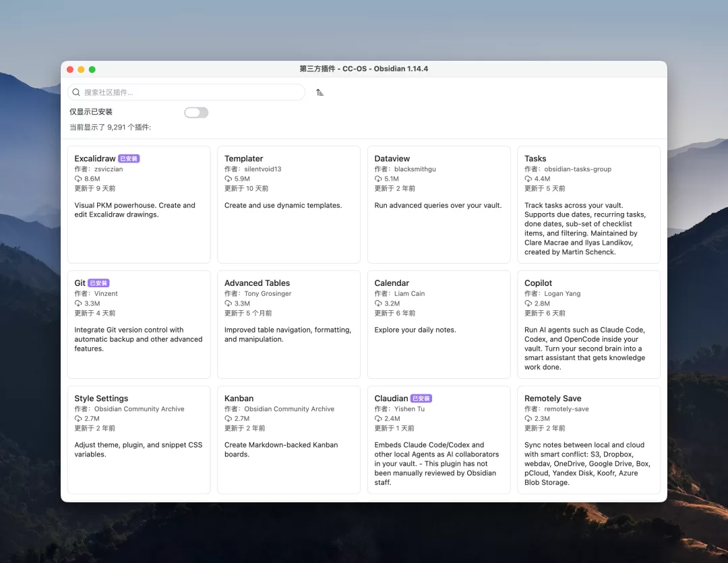Click the Git download count icon
728x563 pixels.
coord(78,303)
